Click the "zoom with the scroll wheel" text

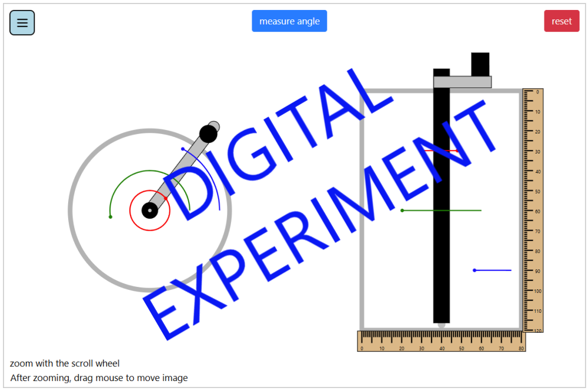click(x=65, y=363)
